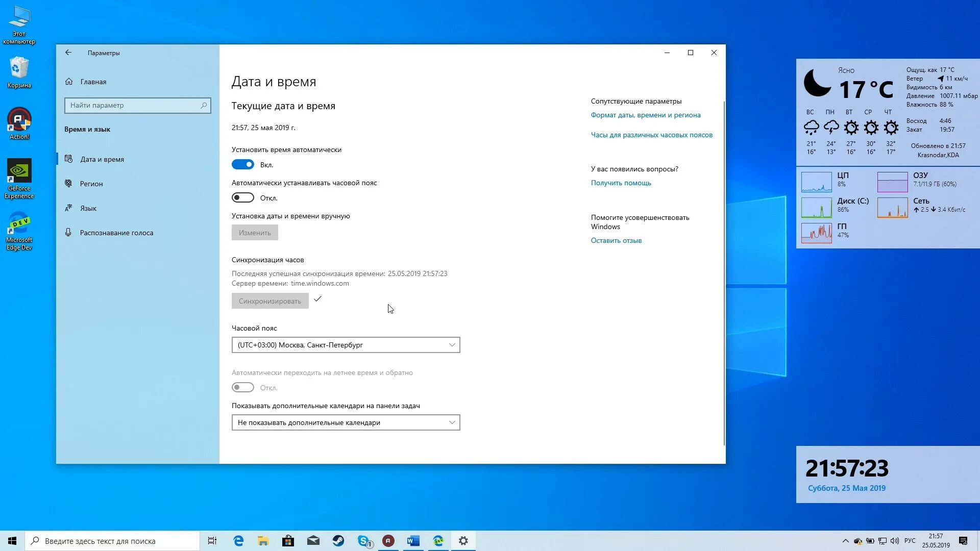980x551 pixels.
Task: Click the Синхронизировать button
Action: [269, 300]
